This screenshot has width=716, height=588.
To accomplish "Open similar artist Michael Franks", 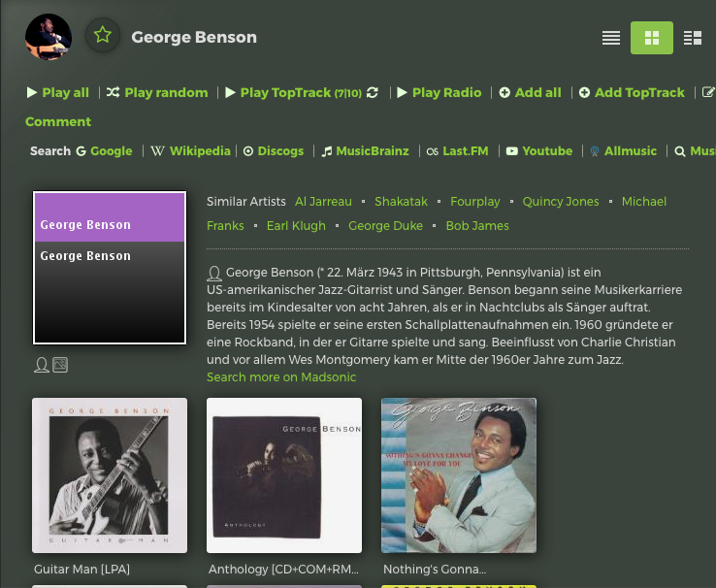I will pos(644,201).
